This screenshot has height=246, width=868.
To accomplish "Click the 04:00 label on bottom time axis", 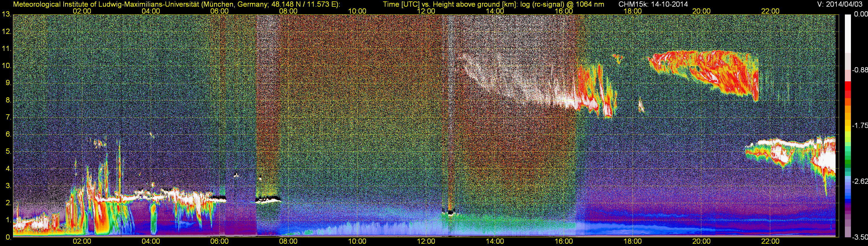I will pos(151,241).
